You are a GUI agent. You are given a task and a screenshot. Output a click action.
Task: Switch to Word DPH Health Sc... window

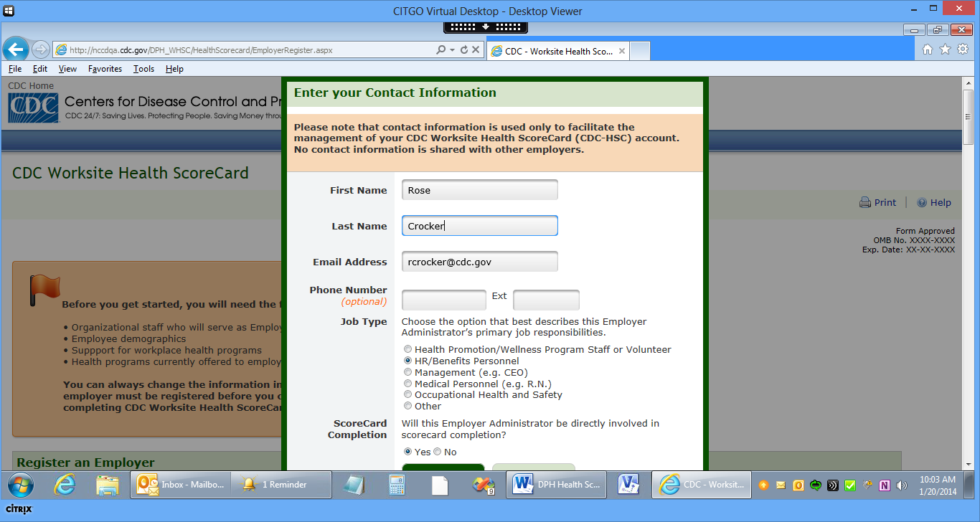click(557, 485)
